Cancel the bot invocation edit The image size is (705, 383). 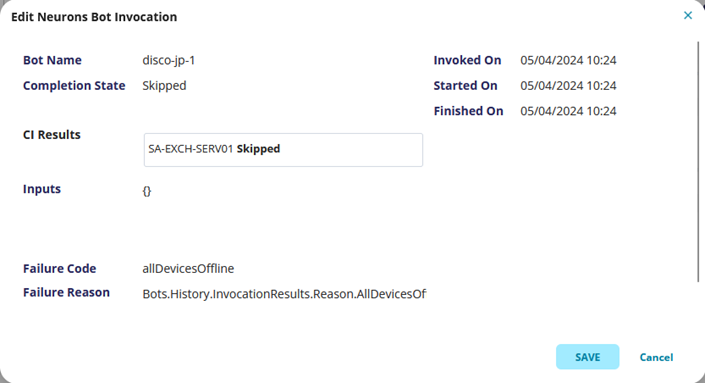coord(656,357)
